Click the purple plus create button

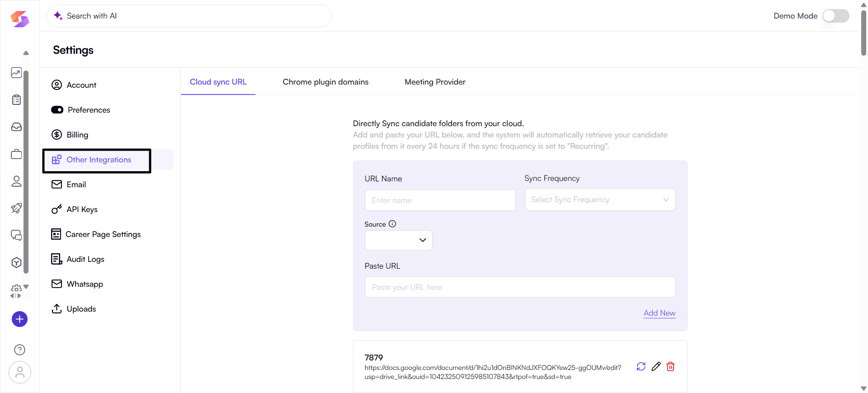coord(19,319)
